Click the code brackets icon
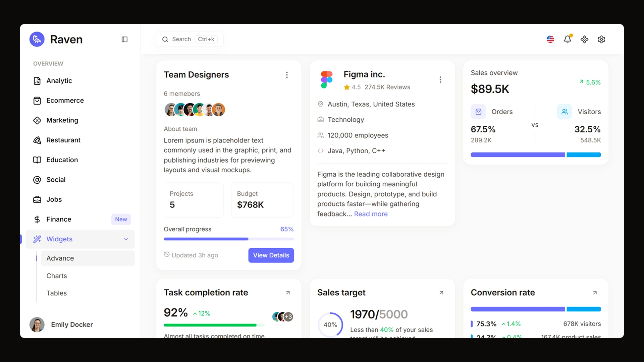The height and width of the screenshot is (362, 644). point(321,151)
